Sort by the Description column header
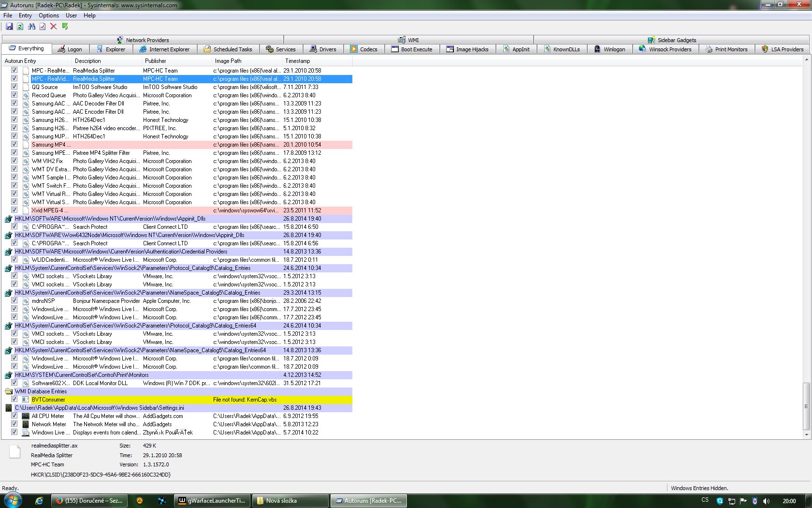The height and width of the screenshot is (508, 812). tap(107, 61)
